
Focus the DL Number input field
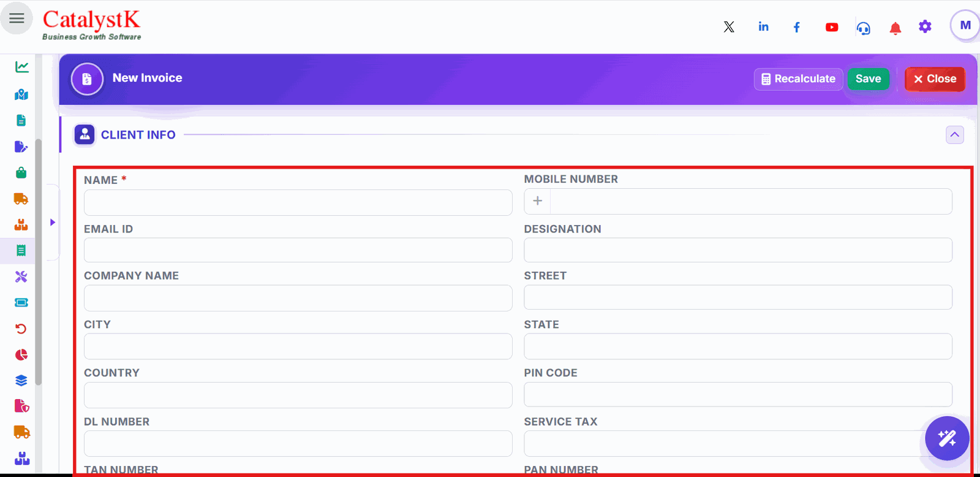(x=298, y=443)
